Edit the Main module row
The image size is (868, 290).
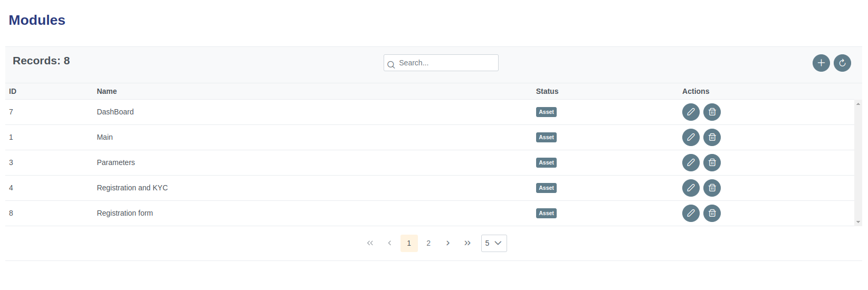[x=691, y=137]
